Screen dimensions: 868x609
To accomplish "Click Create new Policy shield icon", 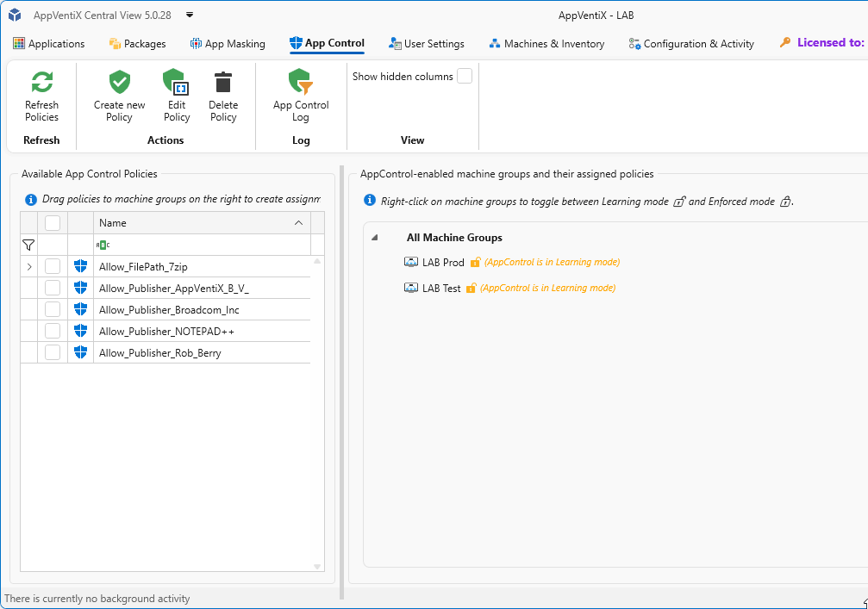I will tap(120, 82).
